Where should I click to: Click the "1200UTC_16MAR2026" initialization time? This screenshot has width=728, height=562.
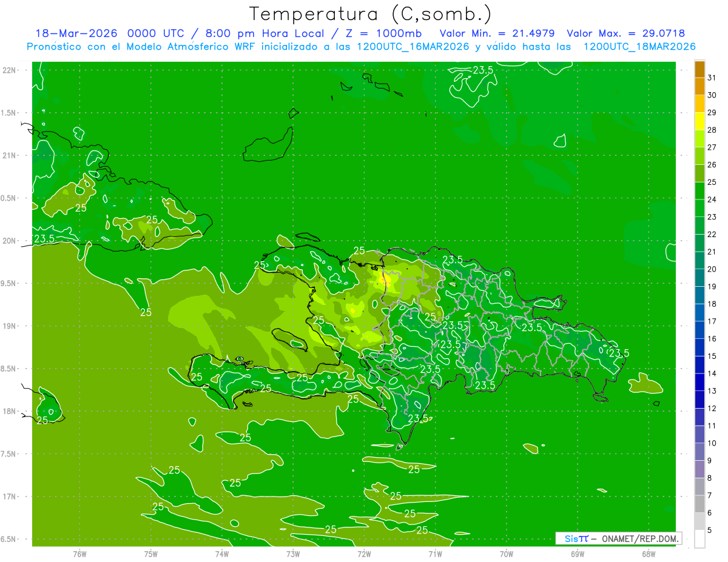(411, 46)
